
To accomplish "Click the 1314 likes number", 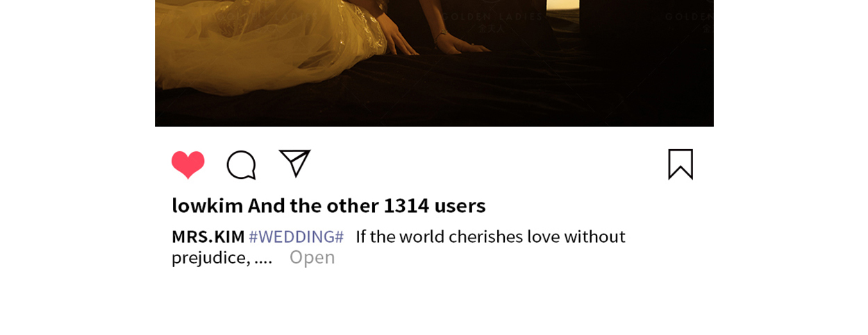I will (x=406, y=205).
